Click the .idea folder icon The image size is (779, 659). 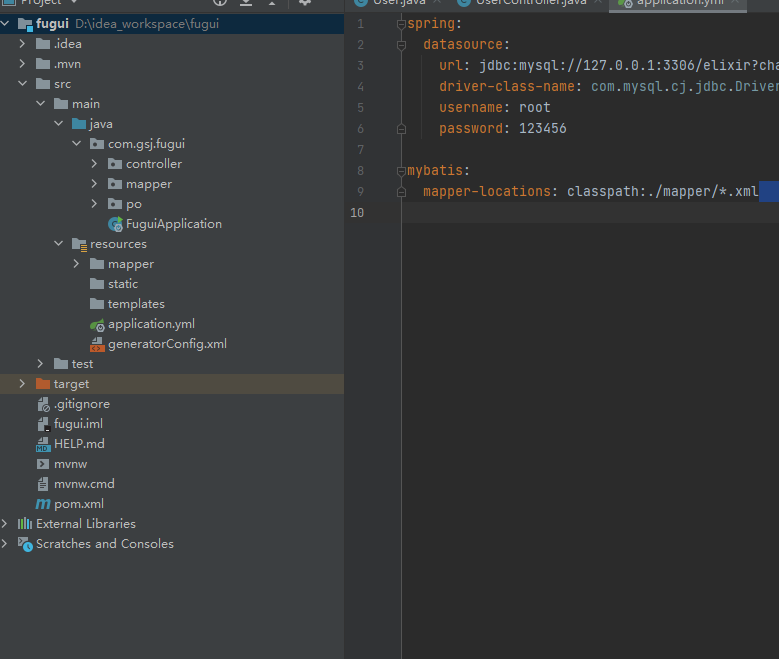tap(43, 44)
